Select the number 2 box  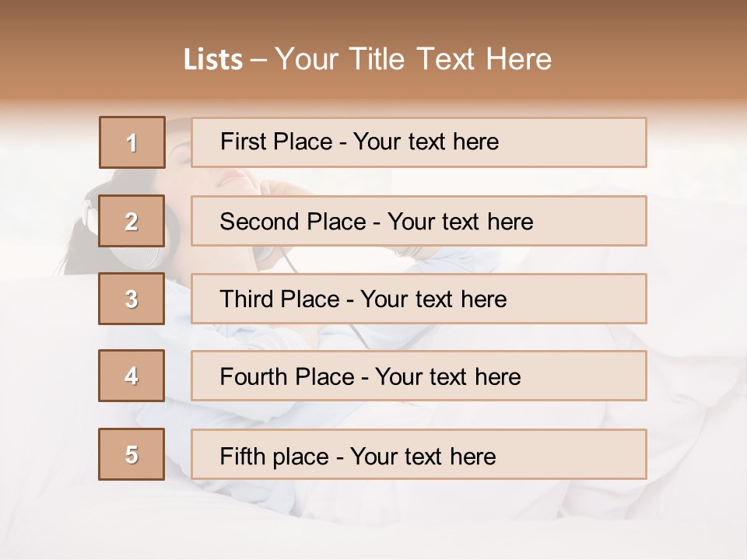[x=132, y=221]
